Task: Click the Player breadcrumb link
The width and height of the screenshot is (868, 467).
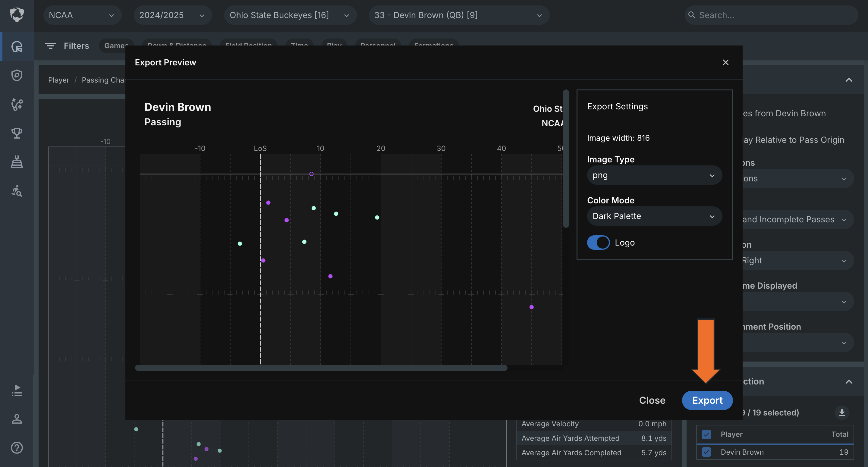Action: coord(59,80)
